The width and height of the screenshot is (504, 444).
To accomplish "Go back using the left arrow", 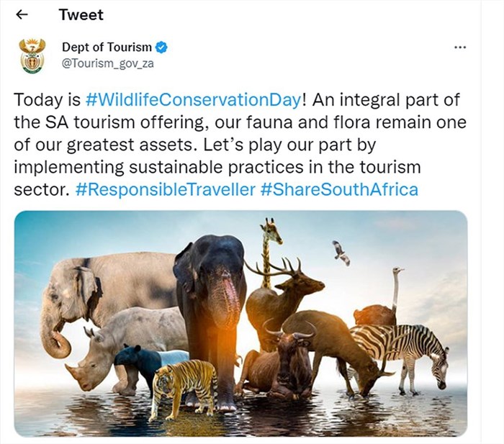I will [x=22, y=14].
